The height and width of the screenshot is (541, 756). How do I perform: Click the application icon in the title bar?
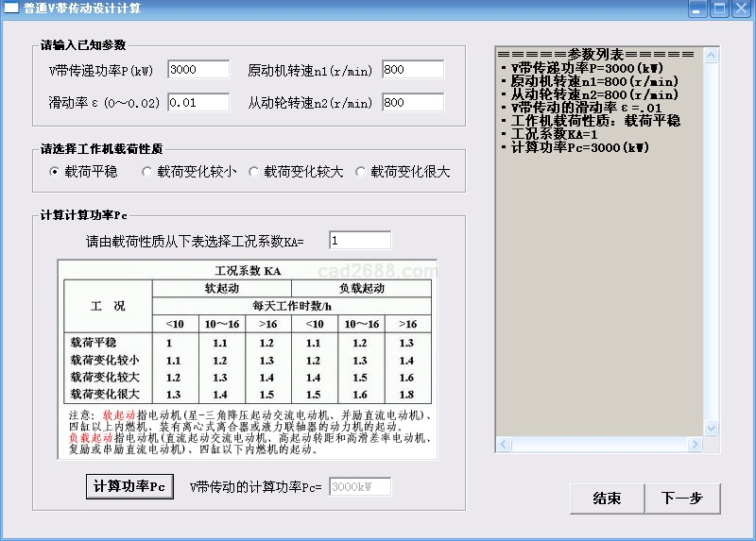(x=10, y=9)
